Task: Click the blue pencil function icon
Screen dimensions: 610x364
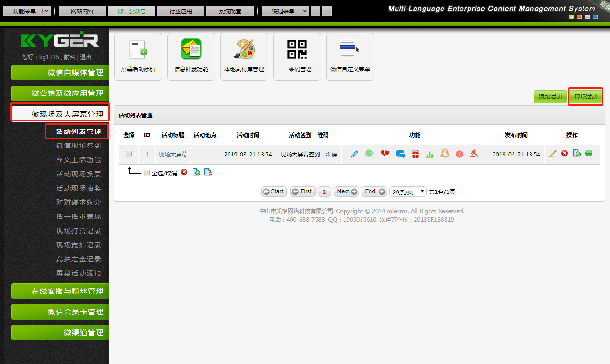Action: 354,154
